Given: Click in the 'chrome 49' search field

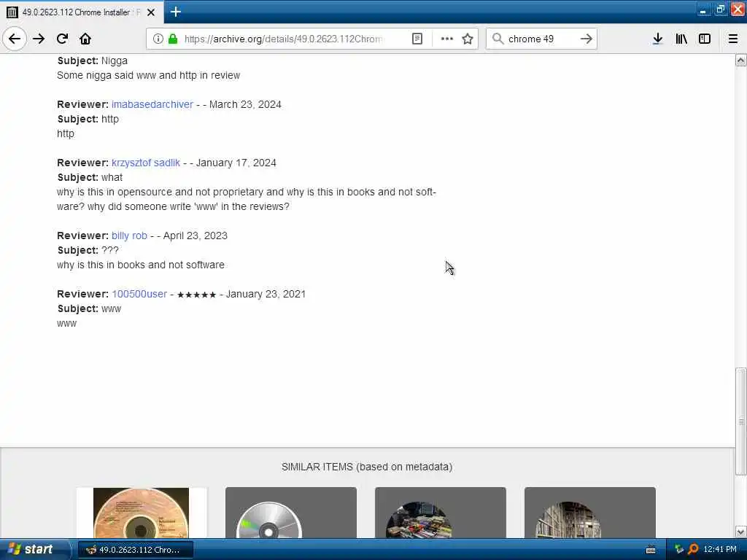Looking at the screenshot, I should tap(541, 39).
